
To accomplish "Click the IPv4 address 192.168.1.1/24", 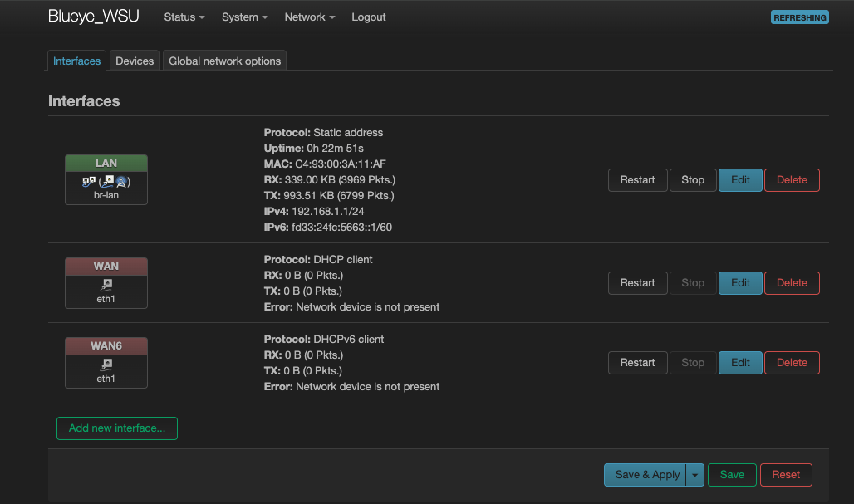I will (x=328, y=211).
